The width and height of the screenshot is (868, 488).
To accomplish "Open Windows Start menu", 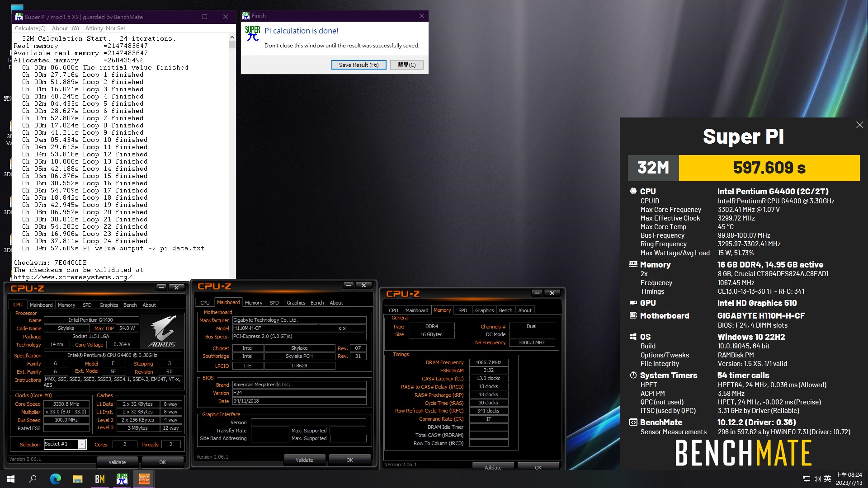I will (x=11, y=479).
